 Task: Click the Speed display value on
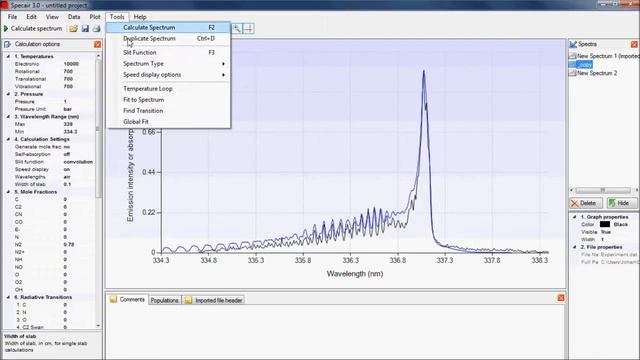coord(67,169)
